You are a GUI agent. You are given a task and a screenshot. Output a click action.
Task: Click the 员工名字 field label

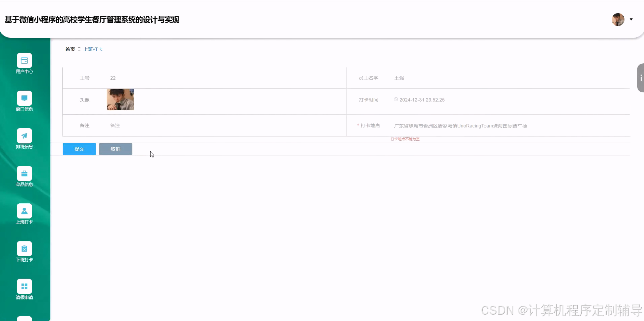(x=368, y=78)
